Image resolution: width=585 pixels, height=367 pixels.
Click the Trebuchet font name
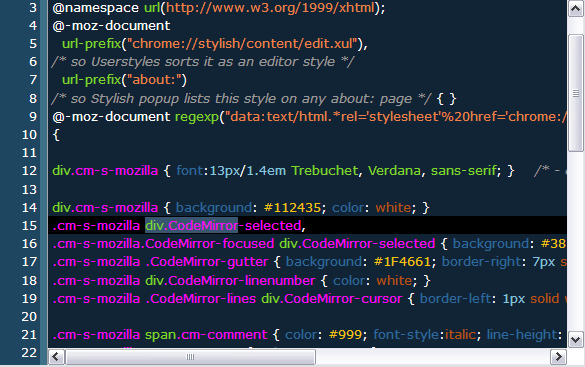click(325, 171)
